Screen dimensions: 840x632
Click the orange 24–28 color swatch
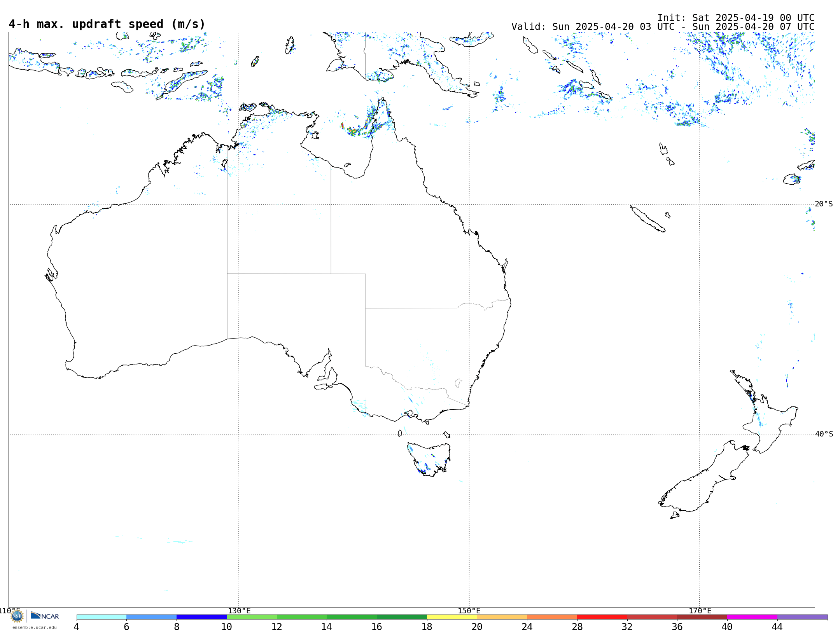[x=552, y=617]
